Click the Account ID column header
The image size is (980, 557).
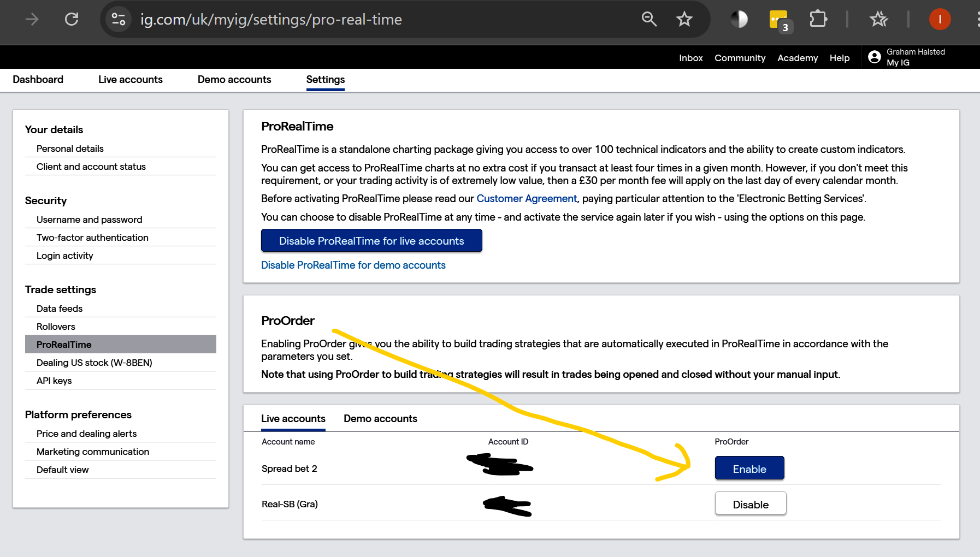coord(508,442)
